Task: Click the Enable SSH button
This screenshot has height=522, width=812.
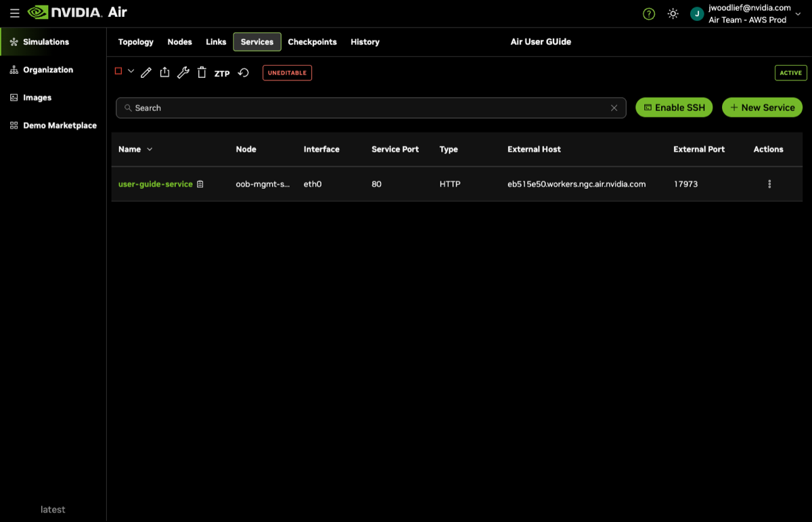Action: [674, 108]
